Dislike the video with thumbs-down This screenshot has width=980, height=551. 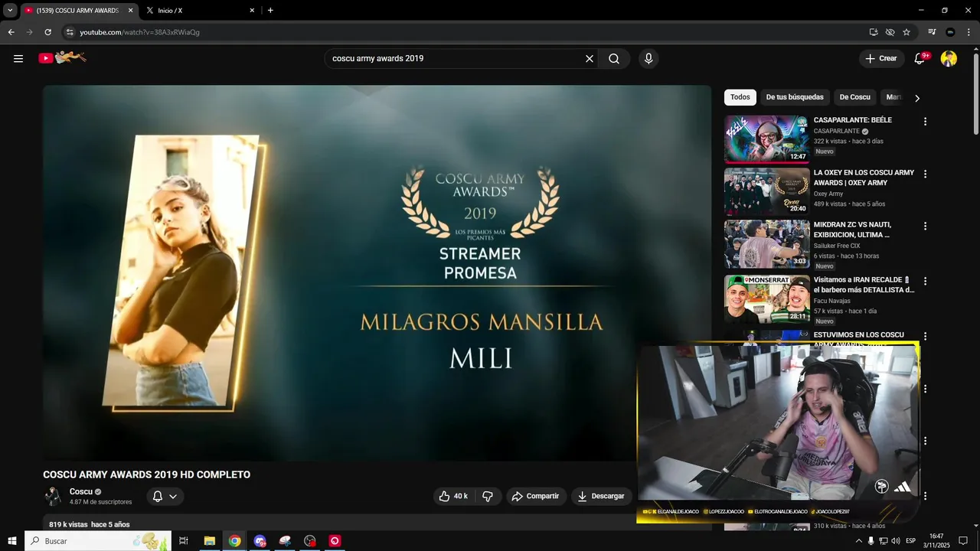[488, 496]
